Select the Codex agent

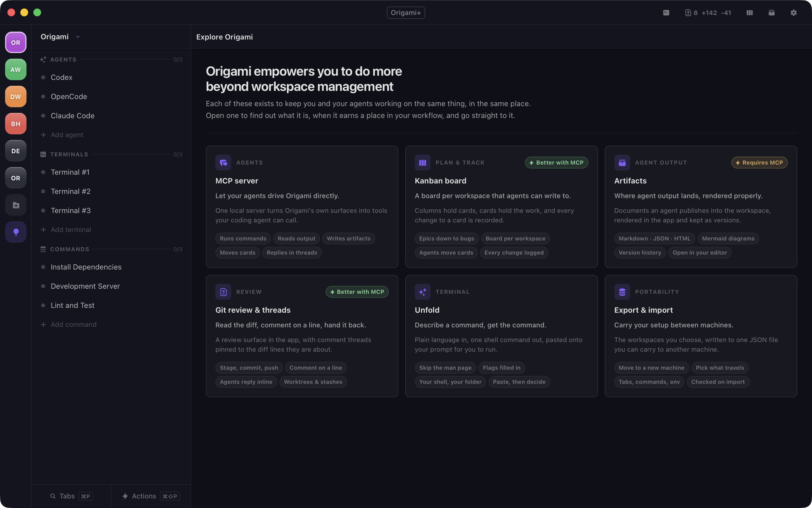pos(111,77)
